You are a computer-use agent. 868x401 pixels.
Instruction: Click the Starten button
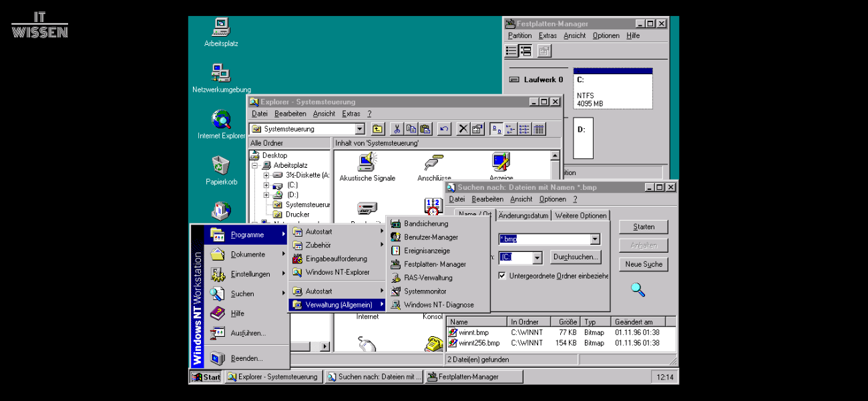644,227
